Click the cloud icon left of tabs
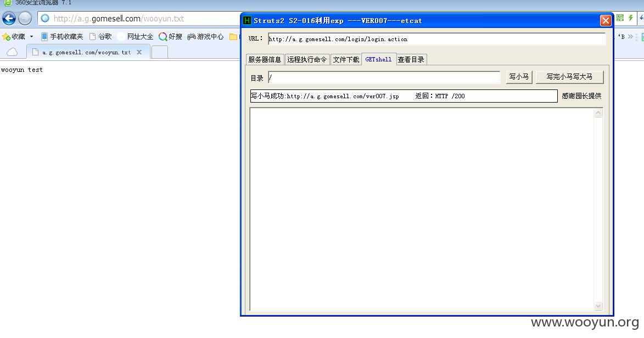The image size is (644, 338). [x=12, y=52]
